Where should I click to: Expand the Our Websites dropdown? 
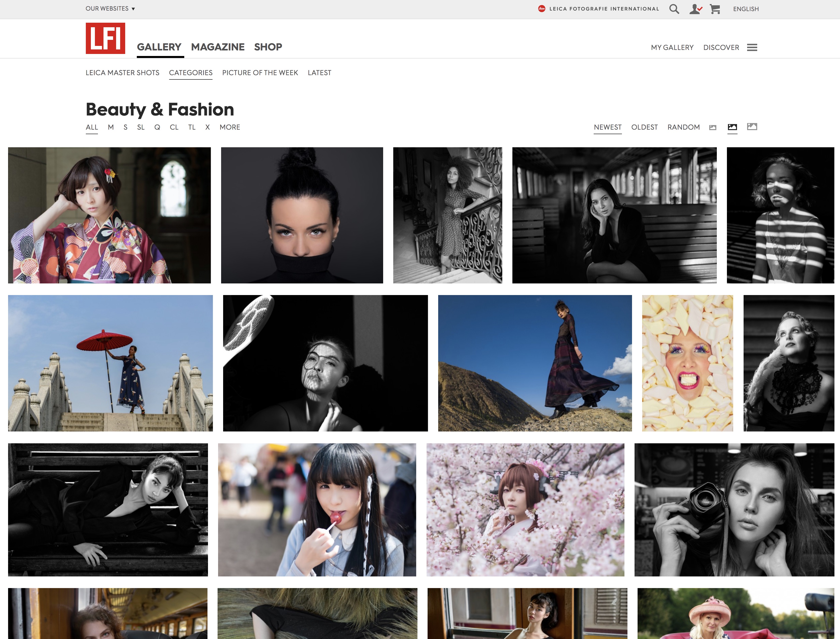coord(110,8)
